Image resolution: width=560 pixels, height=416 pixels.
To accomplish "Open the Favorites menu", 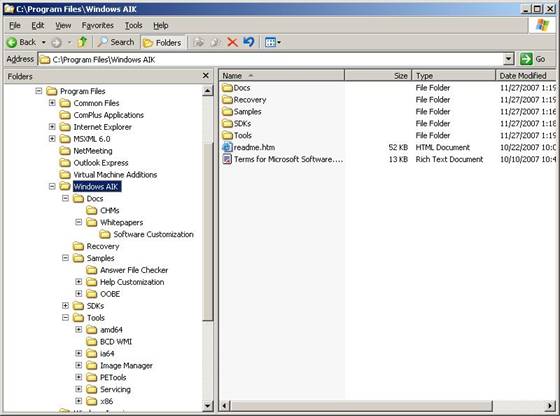I will tap(98, 25).
